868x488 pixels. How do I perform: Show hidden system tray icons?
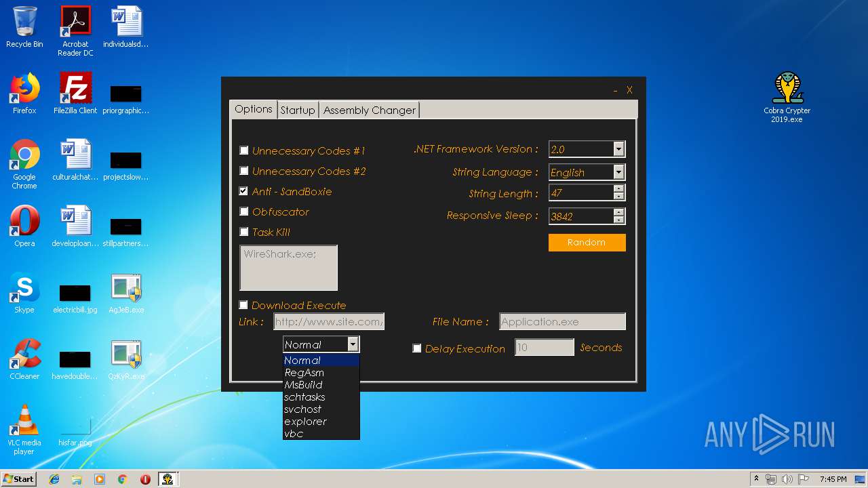[x=756, y=479]
